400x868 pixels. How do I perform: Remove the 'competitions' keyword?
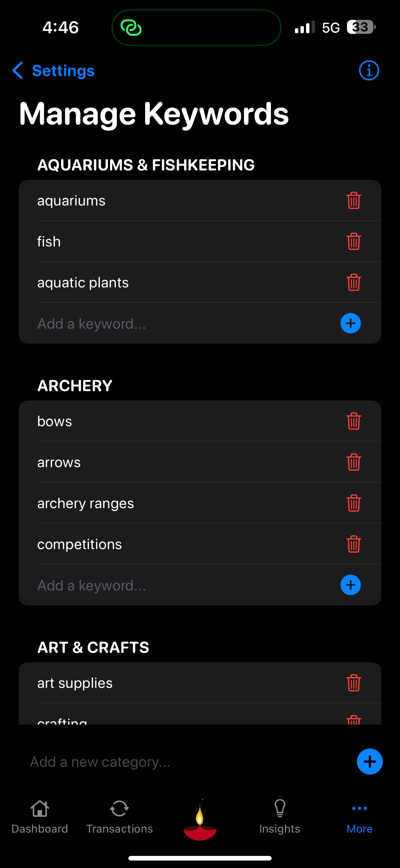click(x=353, y=544)
